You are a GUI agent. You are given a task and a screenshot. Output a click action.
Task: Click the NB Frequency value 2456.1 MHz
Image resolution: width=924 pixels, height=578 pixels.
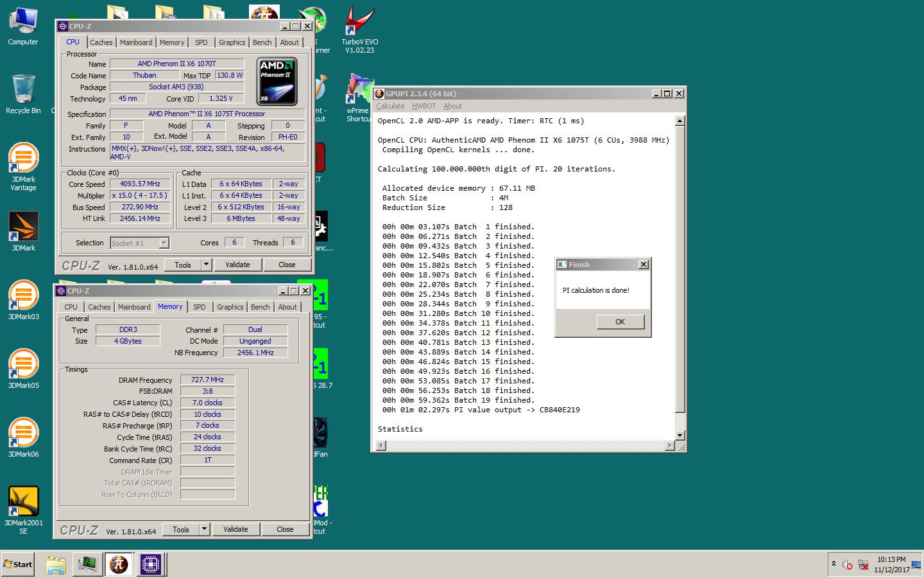coord(255,353)
